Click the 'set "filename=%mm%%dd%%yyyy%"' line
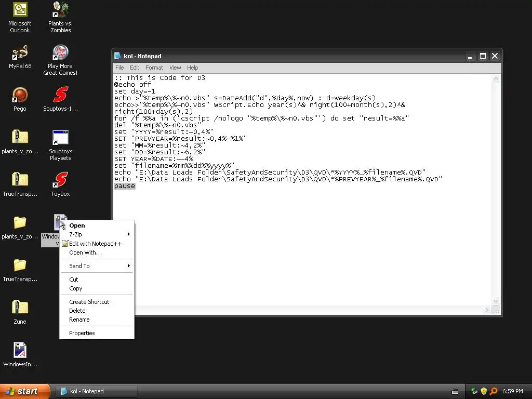 pos(175,166)
